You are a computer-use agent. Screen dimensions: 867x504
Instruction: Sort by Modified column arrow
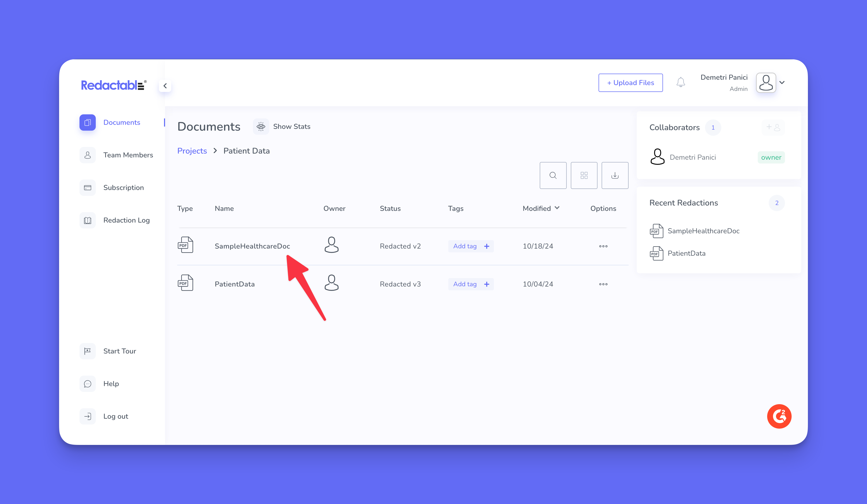(557, 208)
